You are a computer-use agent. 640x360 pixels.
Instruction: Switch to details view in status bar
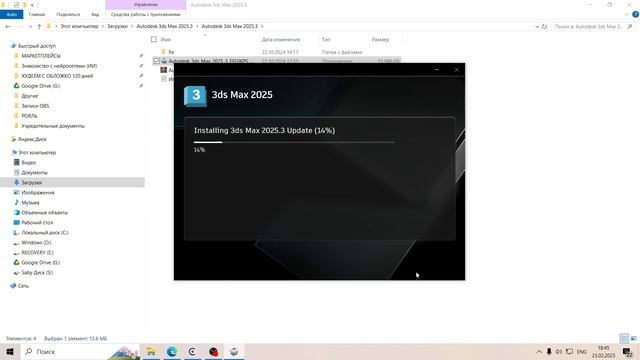pos(624,338)
